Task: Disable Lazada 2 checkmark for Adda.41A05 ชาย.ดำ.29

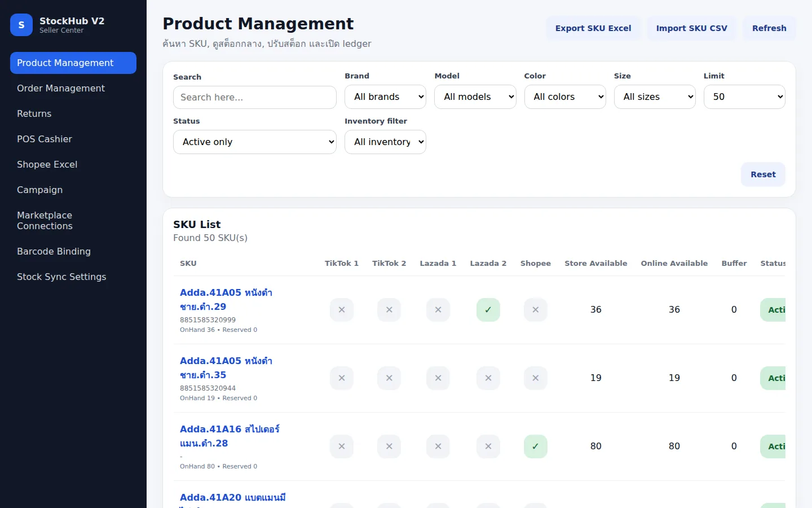Action: coord(488,310)
